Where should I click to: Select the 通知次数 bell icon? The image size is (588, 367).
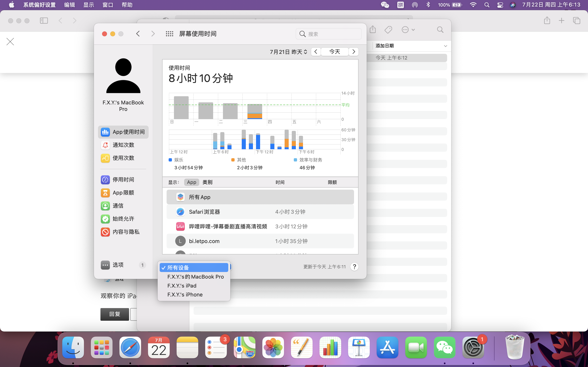(x=105, y=145)
